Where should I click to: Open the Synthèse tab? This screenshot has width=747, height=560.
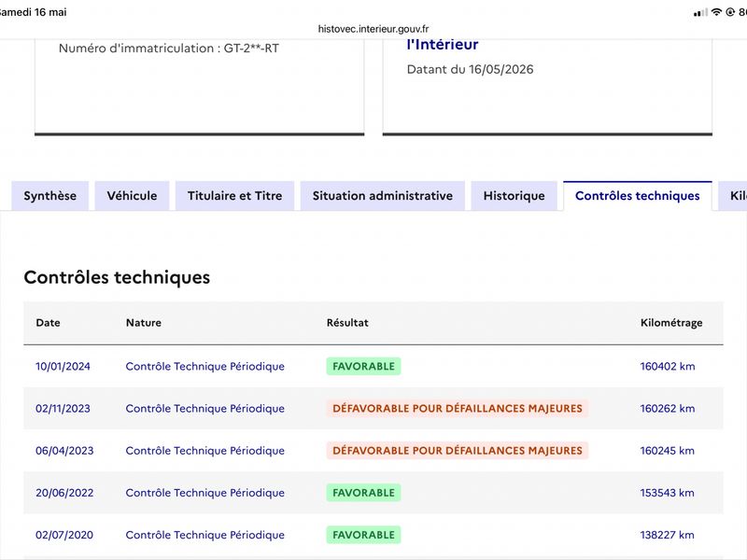pos(50,196)
